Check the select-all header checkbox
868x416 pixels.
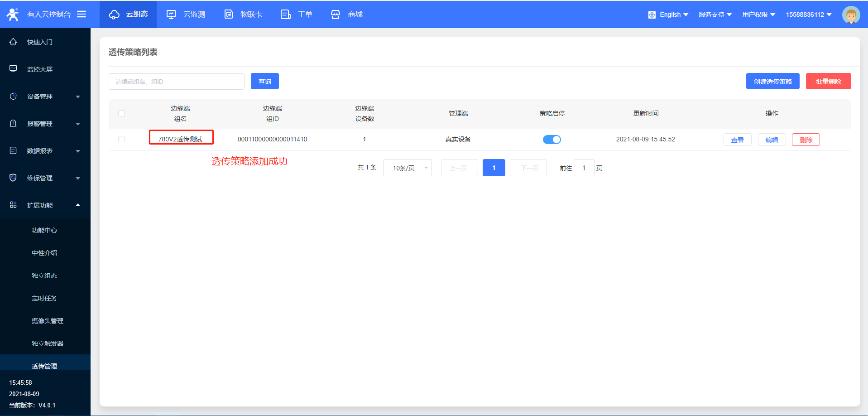121,113
